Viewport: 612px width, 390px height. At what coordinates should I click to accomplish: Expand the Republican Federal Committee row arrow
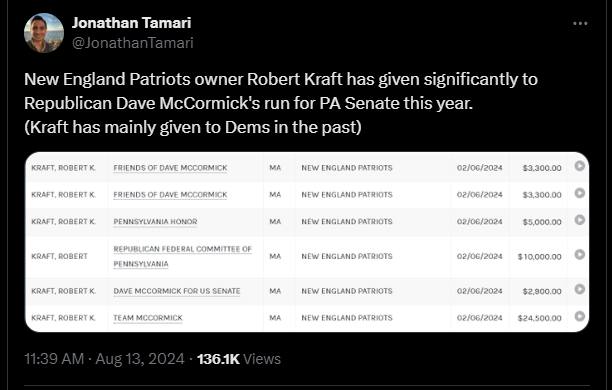pyautogui.click(x=580, y=255)
